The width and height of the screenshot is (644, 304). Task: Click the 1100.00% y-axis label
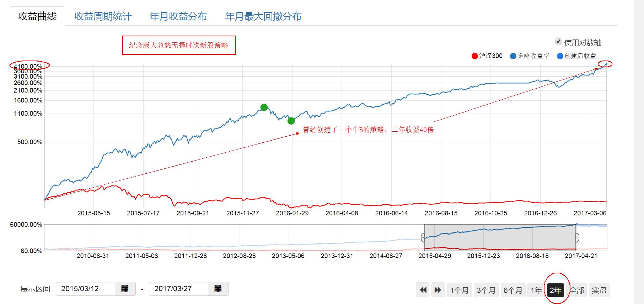(28, 114)
